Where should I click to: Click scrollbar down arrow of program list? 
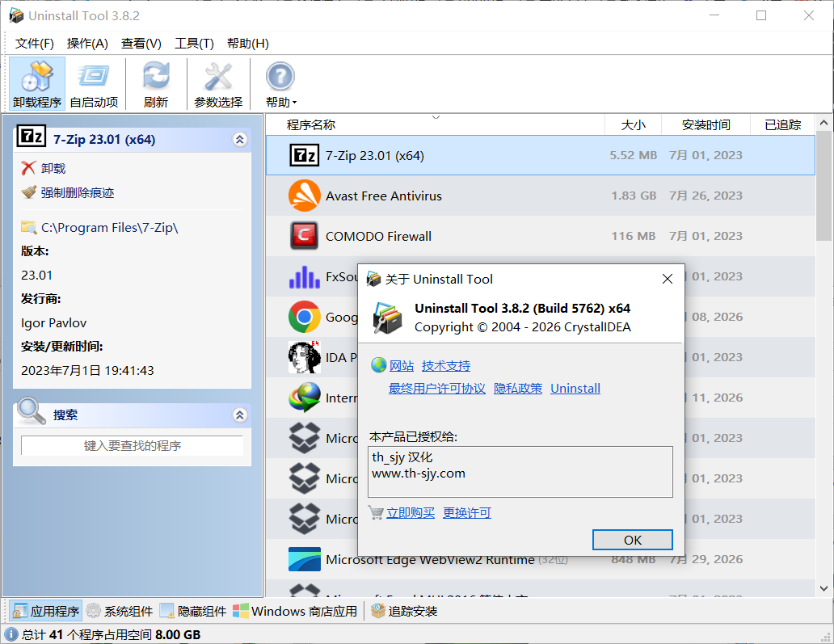[x=823, y=588]
